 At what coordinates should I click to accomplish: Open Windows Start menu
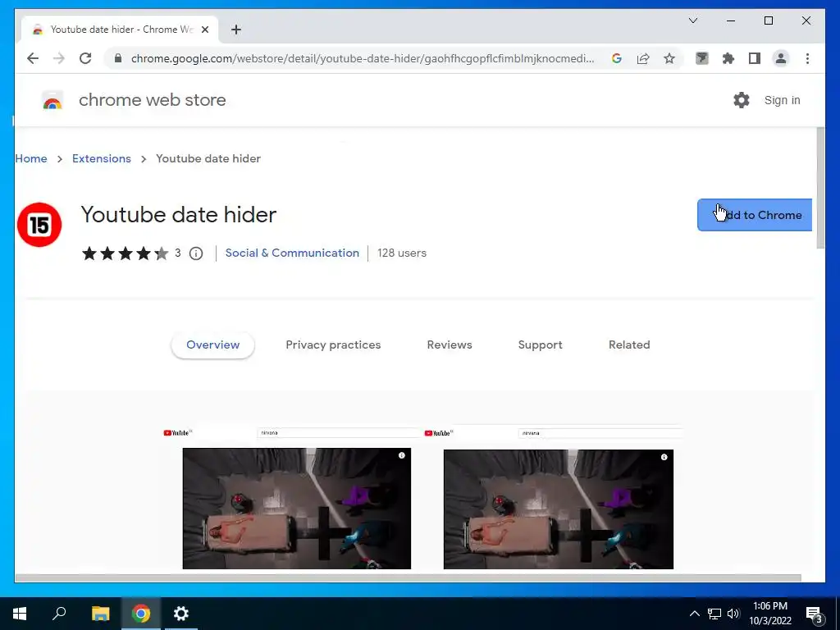click(x=20, y=614)
